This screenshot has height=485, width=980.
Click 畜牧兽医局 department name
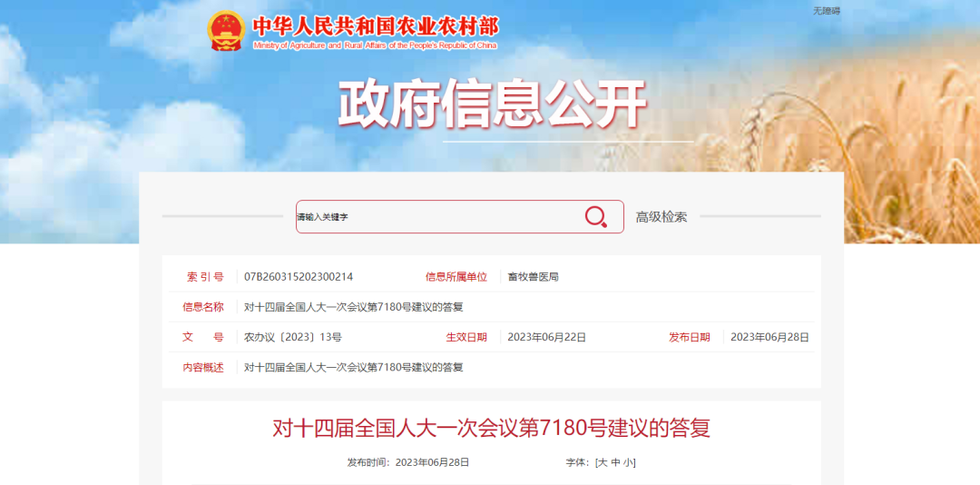pyautogui.click(x=534, y=277)
